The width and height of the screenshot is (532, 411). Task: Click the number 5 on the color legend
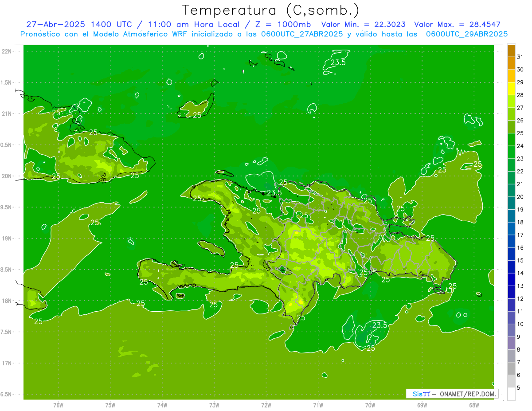click(x=519, y=388)
